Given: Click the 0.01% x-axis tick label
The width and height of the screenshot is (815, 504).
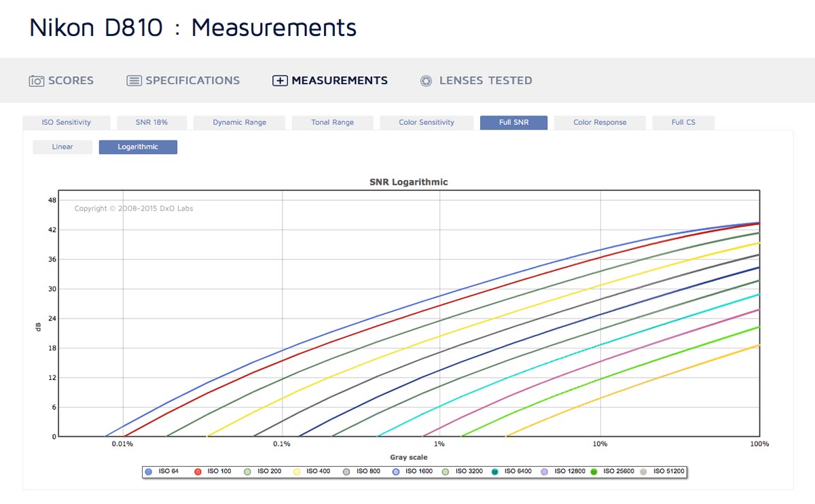Looking at the screenshot, I should (x=122, y=444).
